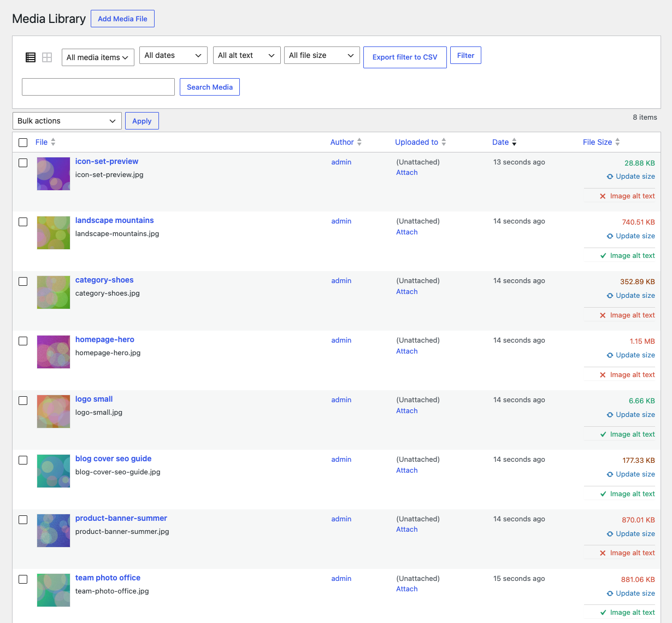Toggle the select-all checkbox in table header

tap(23, 143)
